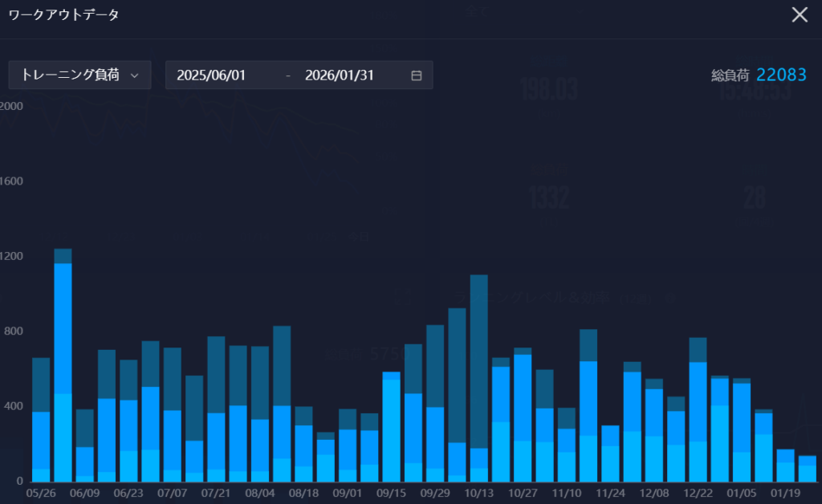This screenshot has width=822, height=504.
Task: Click the start date 2025/06/01 field
Action: coord(211,75)
